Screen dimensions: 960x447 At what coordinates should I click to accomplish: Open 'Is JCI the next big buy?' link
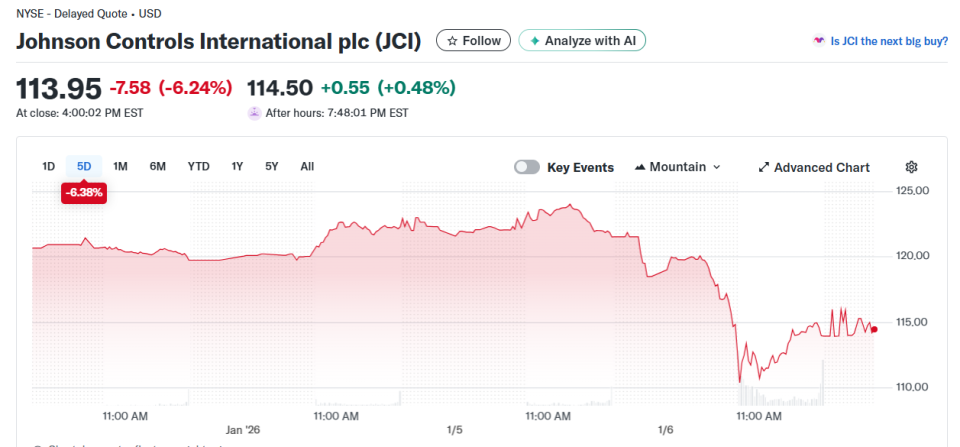tap(889, 41)
